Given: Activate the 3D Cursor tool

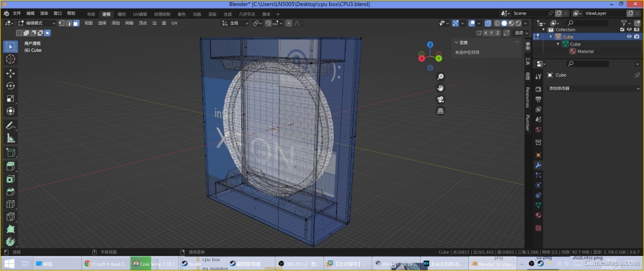Looking at the screenshot, I should click(11, 59).
